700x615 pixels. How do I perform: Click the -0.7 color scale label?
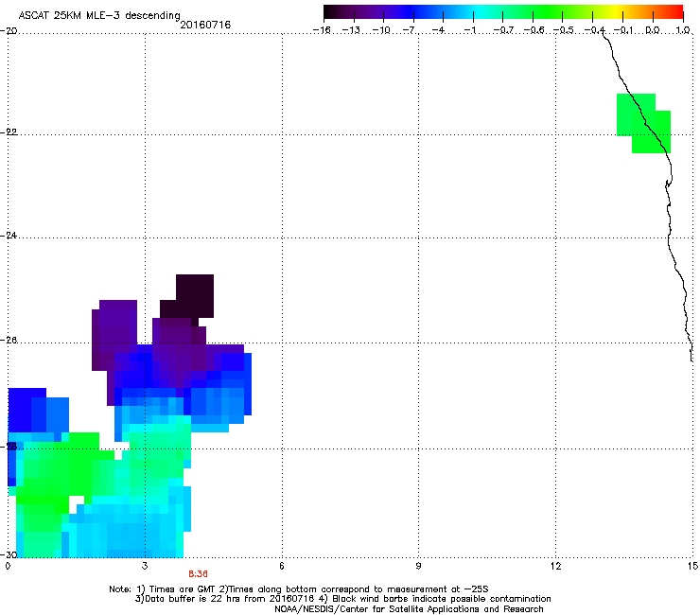click(x=503, y=30)
